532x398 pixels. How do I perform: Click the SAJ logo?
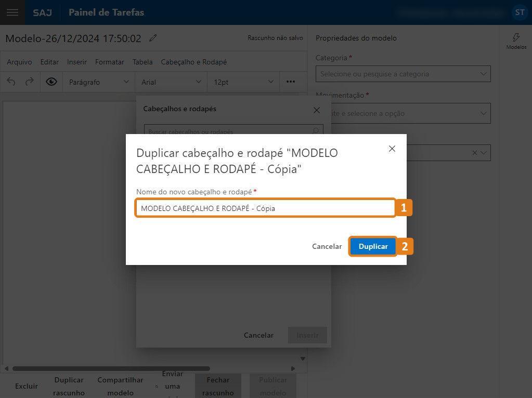[x=42, y=12]
